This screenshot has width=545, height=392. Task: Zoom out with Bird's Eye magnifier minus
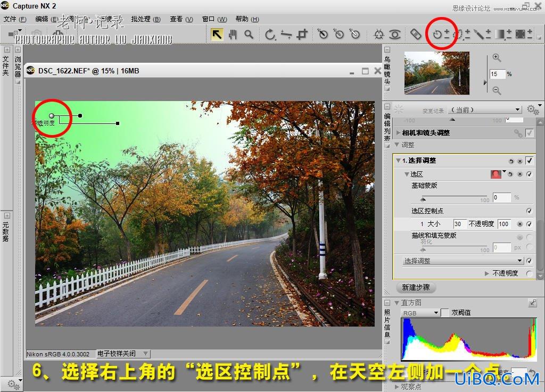point(497,90)
